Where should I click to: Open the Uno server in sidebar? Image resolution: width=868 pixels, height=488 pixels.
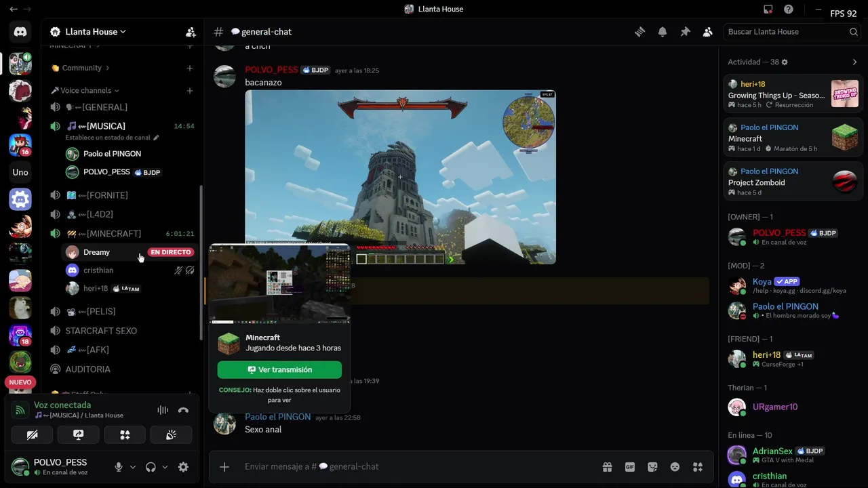click(x=20, y=172)
